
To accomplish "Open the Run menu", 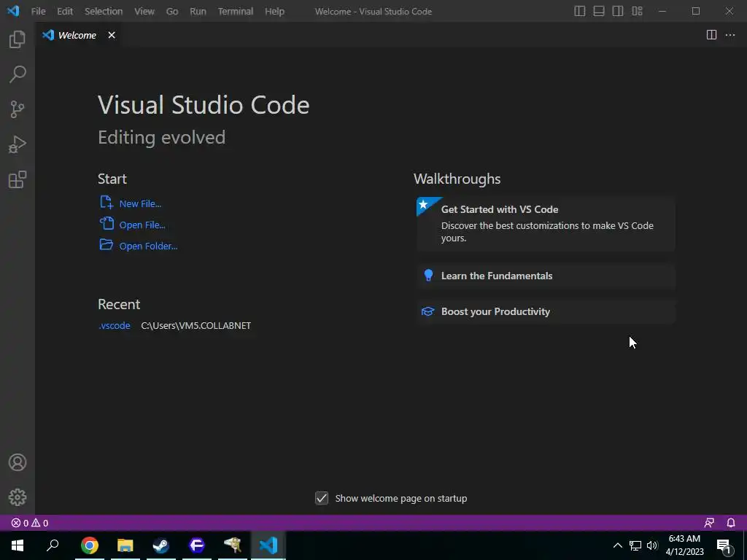I will 198,11.
